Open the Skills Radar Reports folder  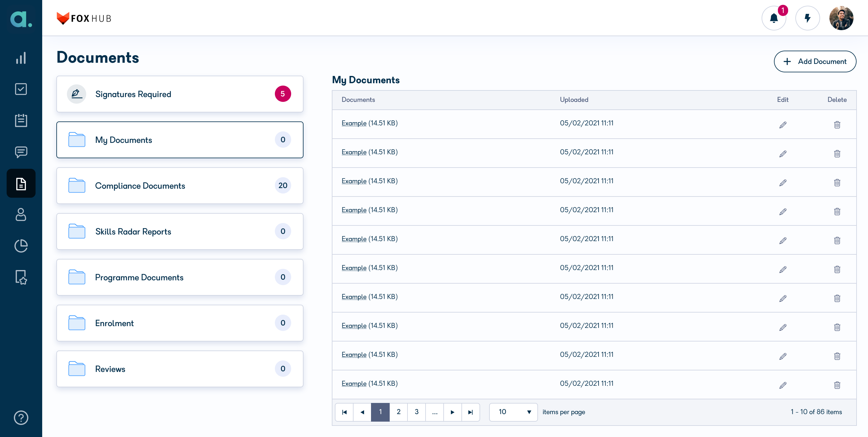pyautogui.click(x=180, y=231)
